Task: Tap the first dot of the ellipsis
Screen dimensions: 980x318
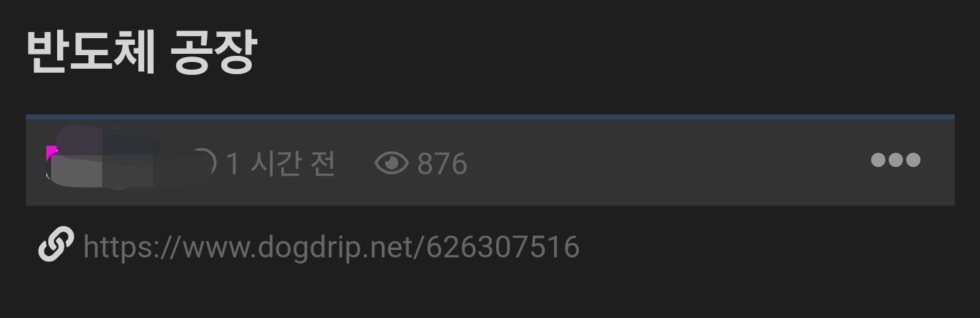Action: coord(879,160)
